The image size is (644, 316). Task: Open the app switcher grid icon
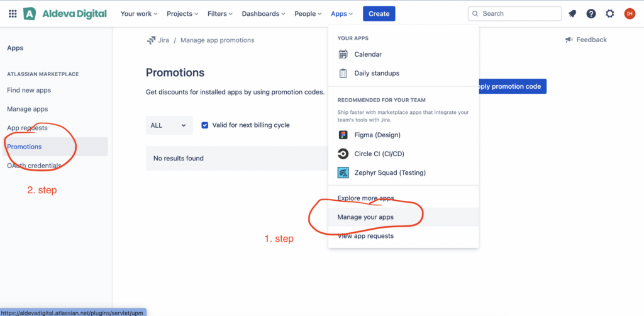[13, 14]
